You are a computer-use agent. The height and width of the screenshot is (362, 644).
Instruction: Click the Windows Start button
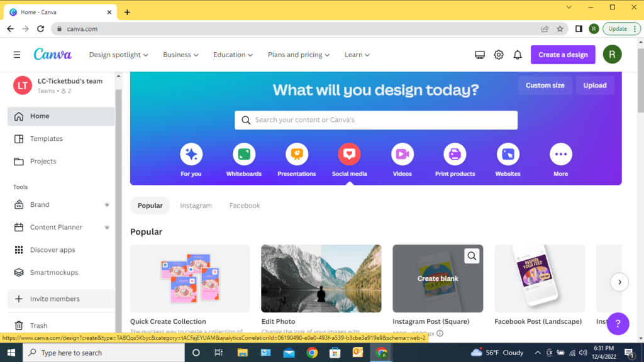(x=11, y=353)
